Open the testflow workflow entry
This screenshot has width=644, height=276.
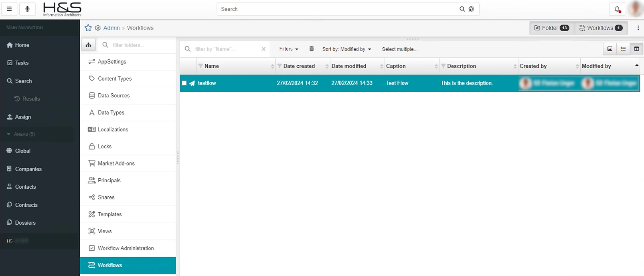(x=207, y=83)
